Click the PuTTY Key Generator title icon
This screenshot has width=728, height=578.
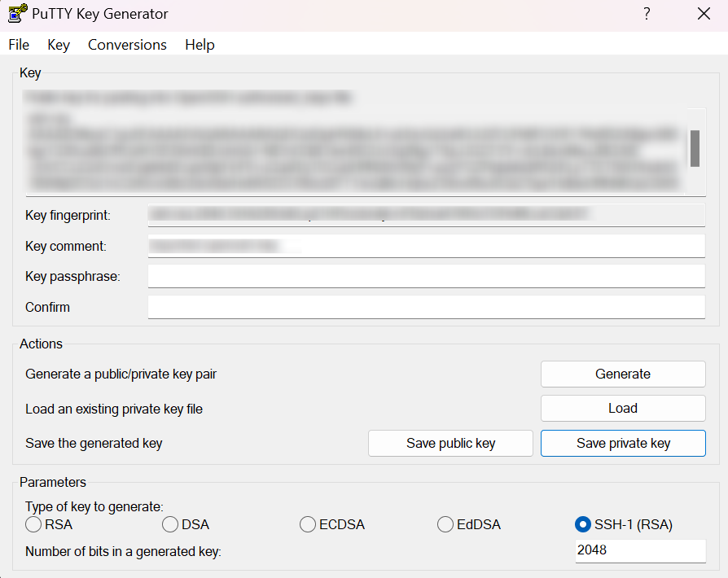(x=18, y=14)
